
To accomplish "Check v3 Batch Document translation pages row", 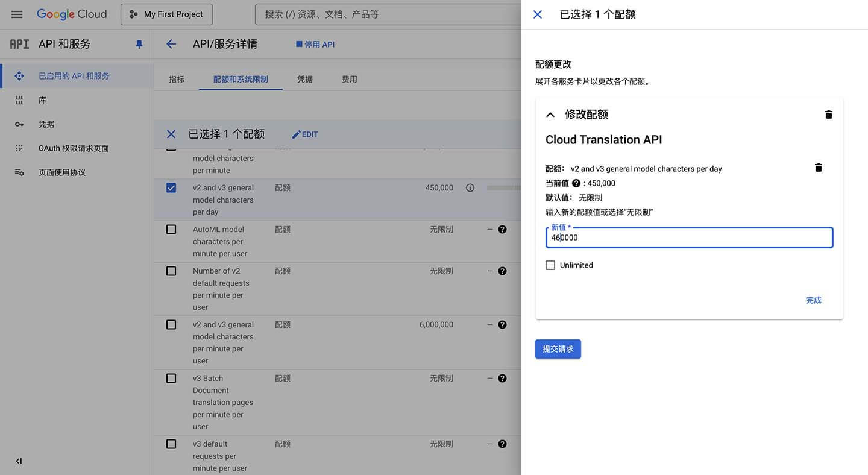I will [171, 379].
